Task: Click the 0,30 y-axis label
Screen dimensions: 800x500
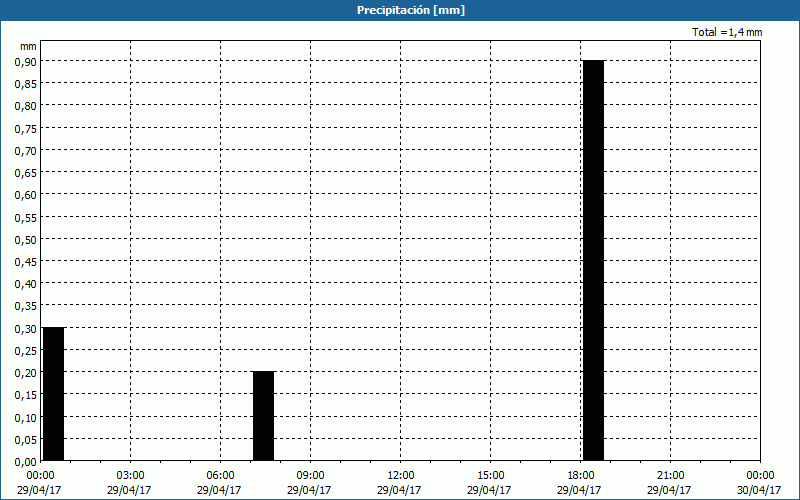Action: pyautogui.click(x=26, y=328)
